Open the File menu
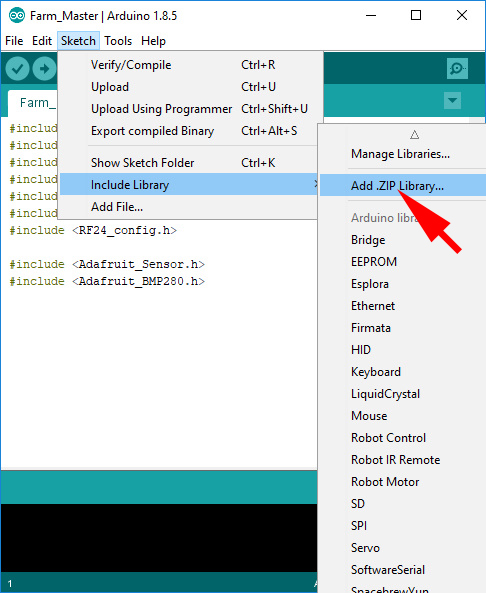This screenshot has height=593, width=486. pos(14,40)
